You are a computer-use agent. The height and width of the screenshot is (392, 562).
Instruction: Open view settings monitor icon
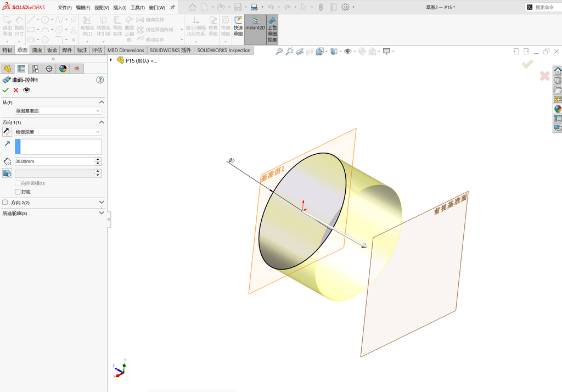pyautogui.click(x=386, y=51)
